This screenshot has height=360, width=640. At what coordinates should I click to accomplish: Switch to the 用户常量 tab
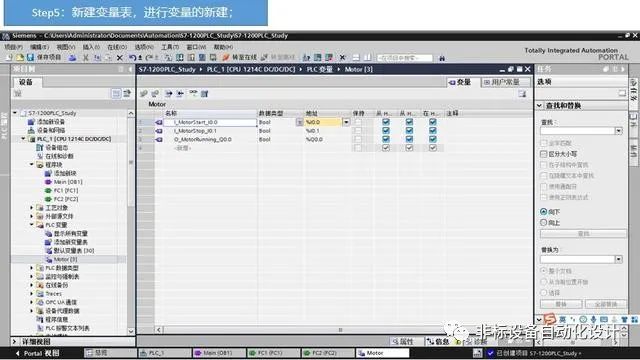coord(505,82)
